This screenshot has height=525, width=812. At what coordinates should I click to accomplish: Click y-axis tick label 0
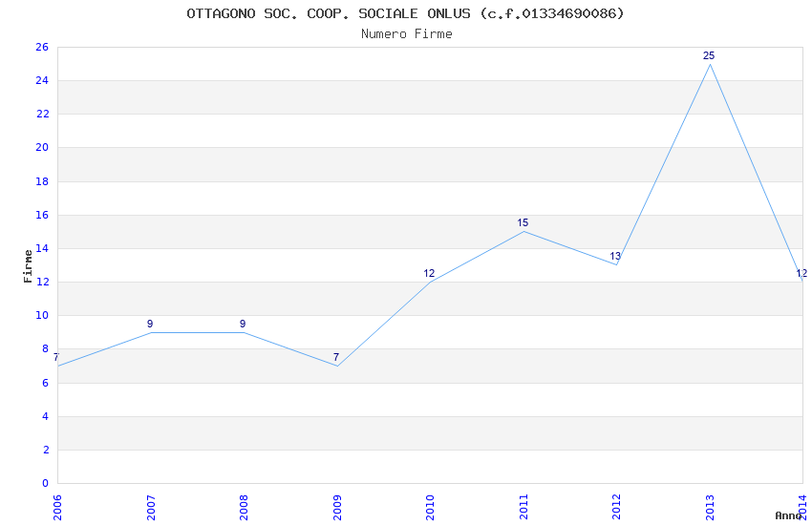[x=45, y=484]
